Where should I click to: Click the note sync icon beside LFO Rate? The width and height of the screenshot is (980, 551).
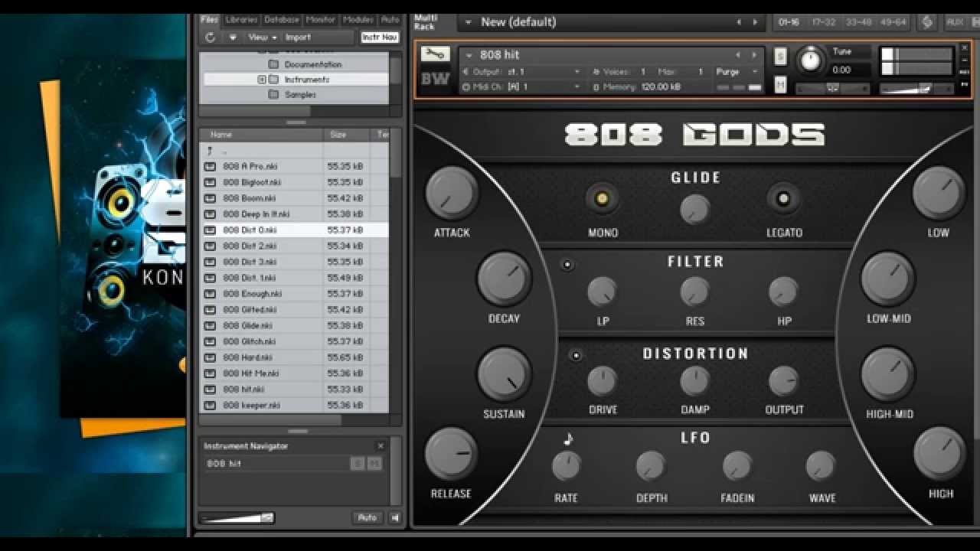coord(567,439)
